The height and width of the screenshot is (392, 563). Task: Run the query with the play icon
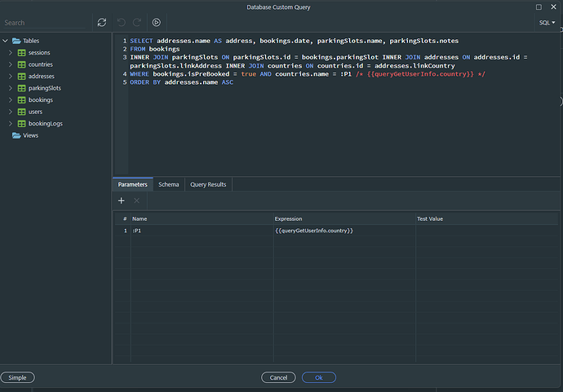point(156,23)
